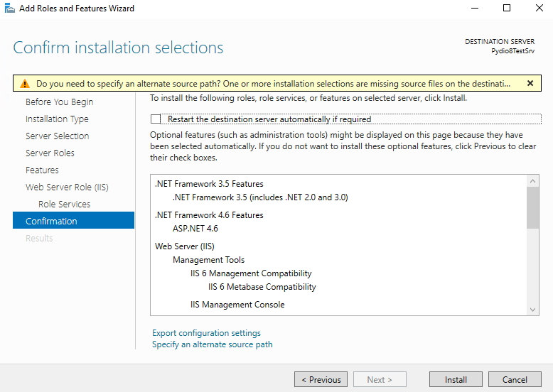Switch to Server Selection page
The width and height of the screenshot is (553, 392).
57,136
